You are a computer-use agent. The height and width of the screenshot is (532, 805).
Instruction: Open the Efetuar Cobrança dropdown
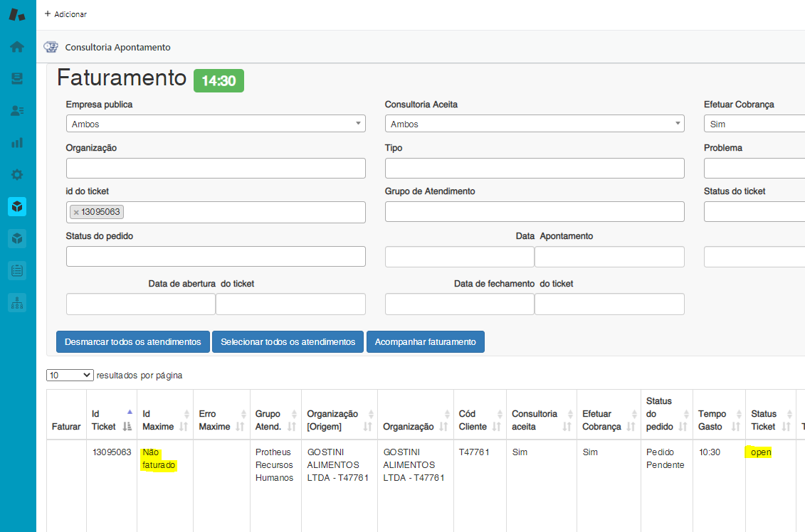[x=754, y=124]
